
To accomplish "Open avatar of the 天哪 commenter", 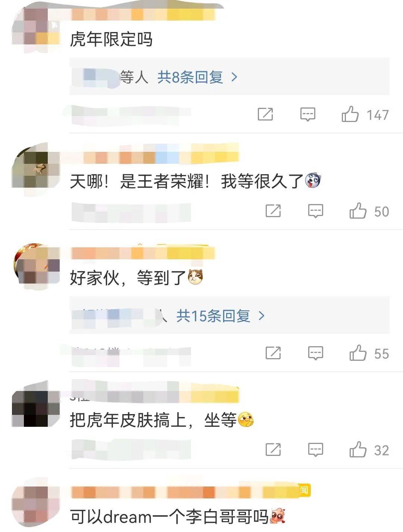I will (x=35, y=170).
